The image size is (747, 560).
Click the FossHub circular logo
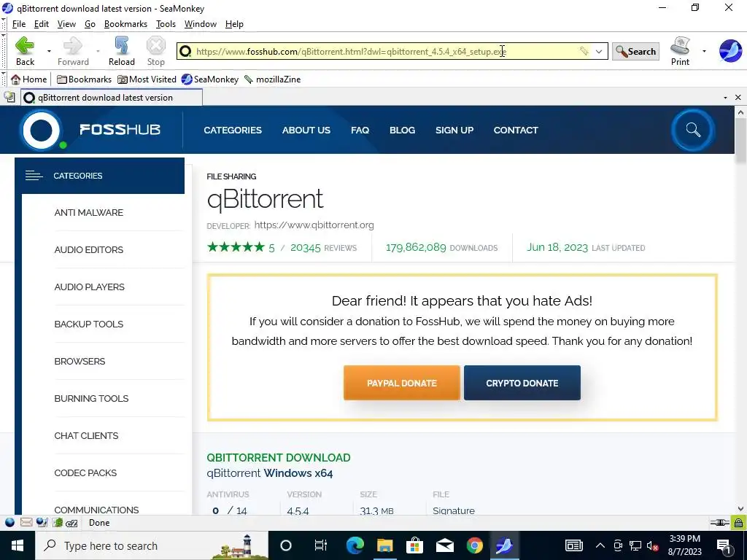pos(42,130)
